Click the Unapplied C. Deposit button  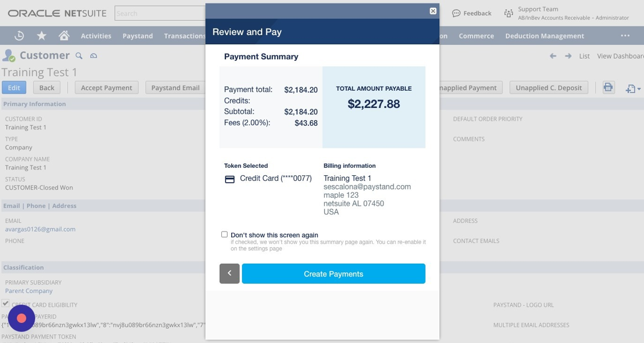[549, 88]
